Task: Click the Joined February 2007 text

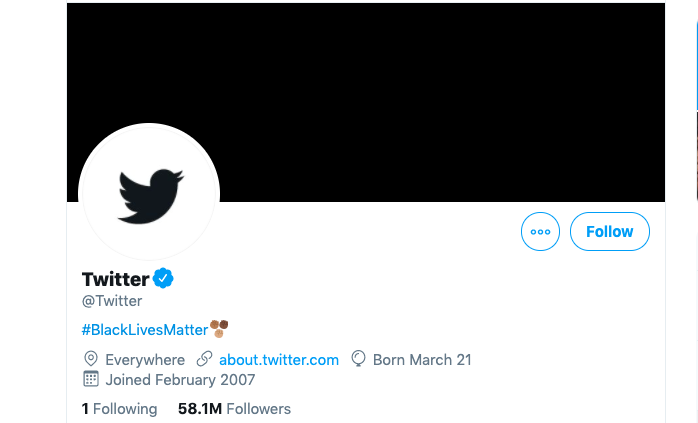Action: (180, 380)
